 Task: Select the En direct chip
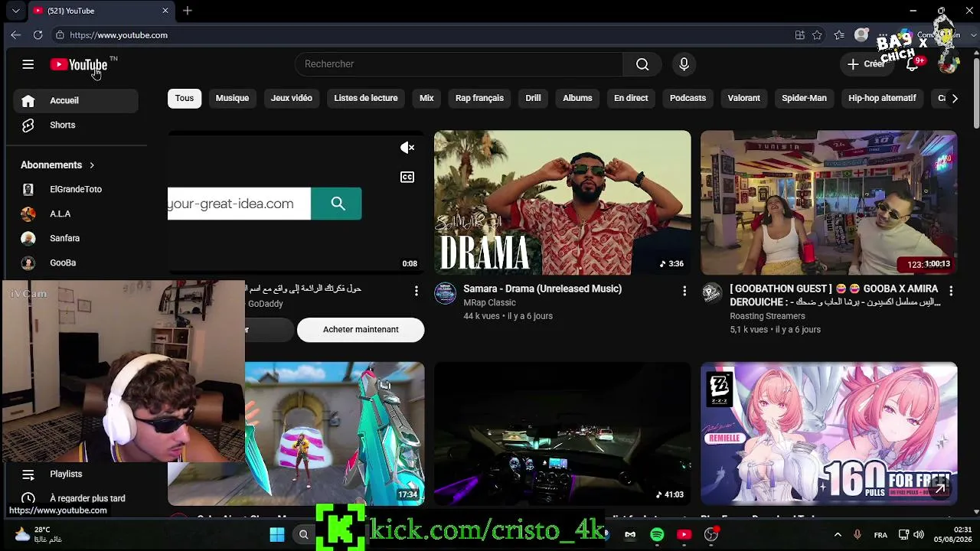(x=631, y=98)
